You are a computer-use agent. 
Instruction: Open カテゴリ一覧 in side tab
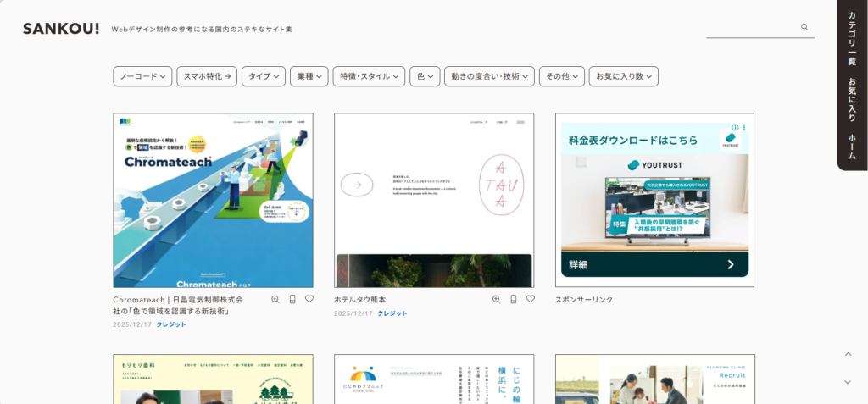click(852, 38)
